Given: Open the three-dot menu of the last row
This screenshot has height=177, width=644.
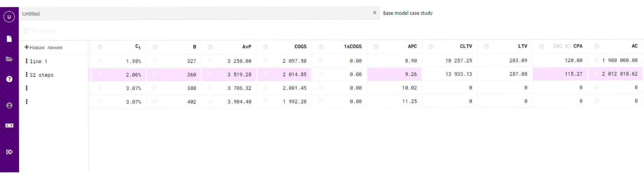Looking at the screenshot, I should [x=26, y=102].
